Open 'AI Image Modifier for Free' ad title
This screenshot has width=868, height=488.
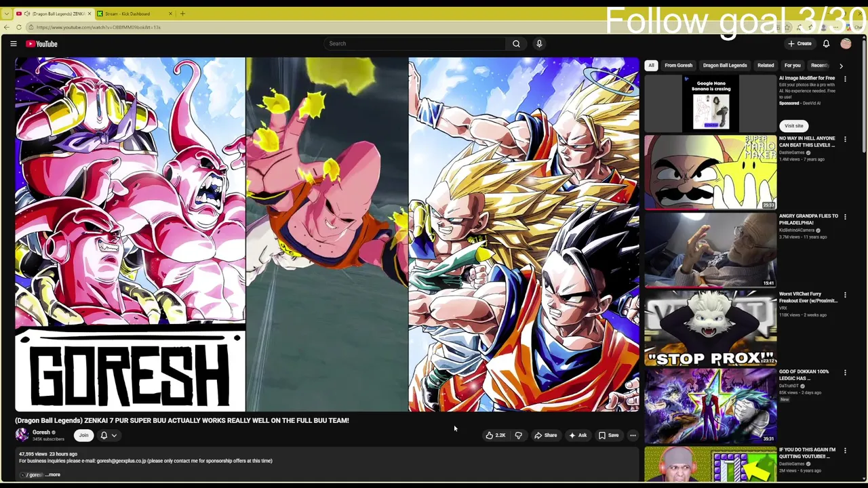807,78
